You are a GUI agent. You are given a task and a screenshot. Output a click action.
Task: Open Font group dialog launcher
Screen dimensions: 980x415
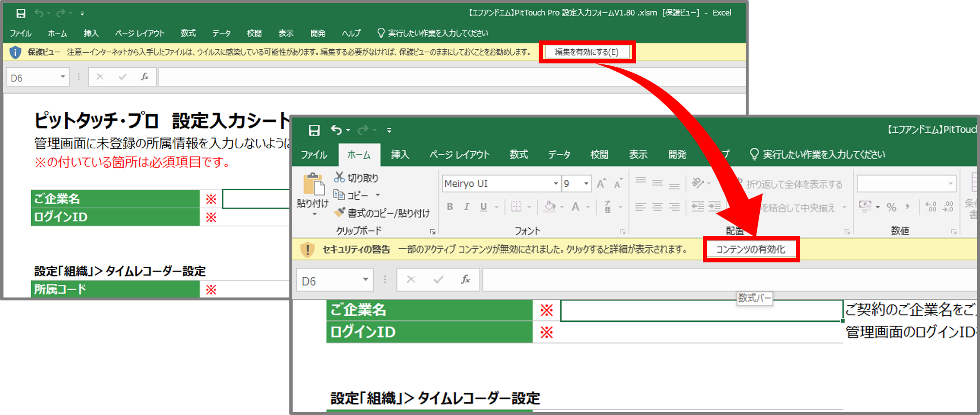[x=622, y=232]
